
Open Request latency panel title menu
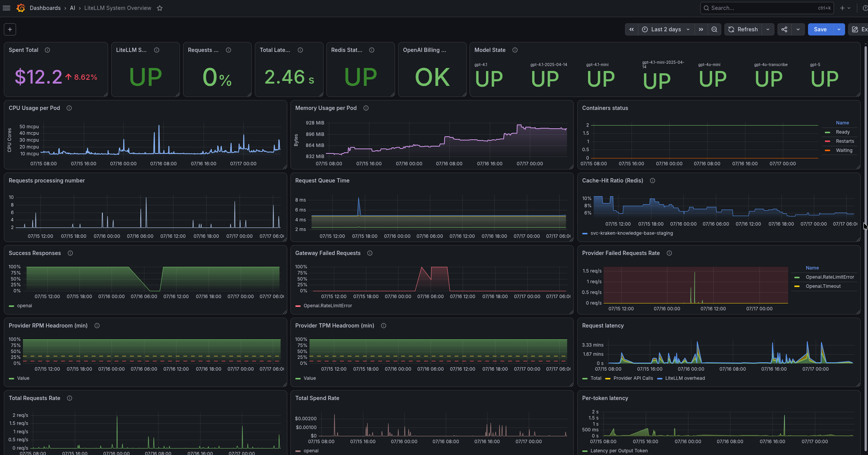(x=603, y=326)
